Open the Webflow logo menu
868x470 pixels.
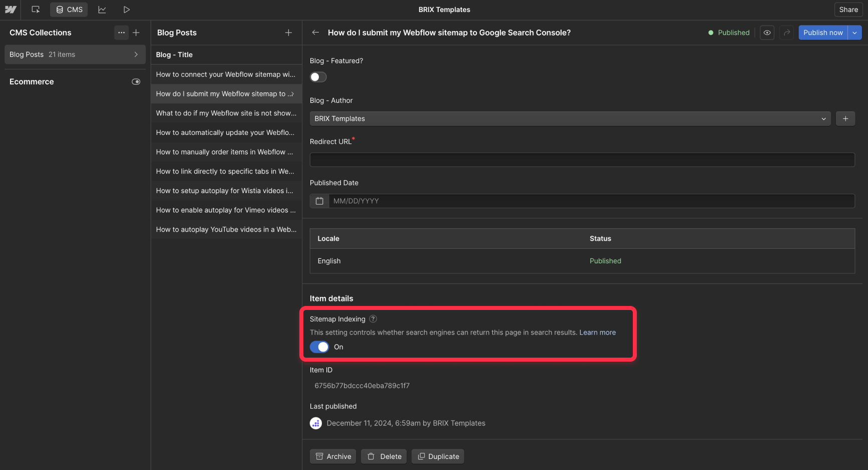(11, 10)
